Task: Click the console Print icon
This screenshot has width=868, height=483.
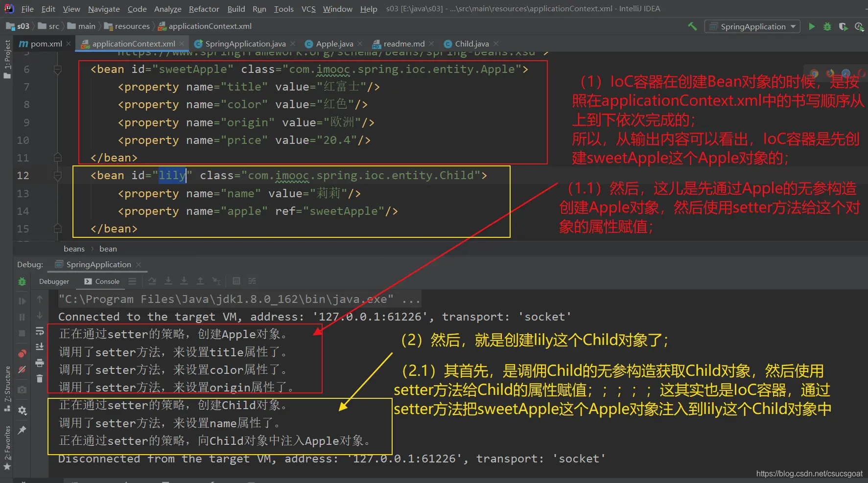Action: pos(40,363)
